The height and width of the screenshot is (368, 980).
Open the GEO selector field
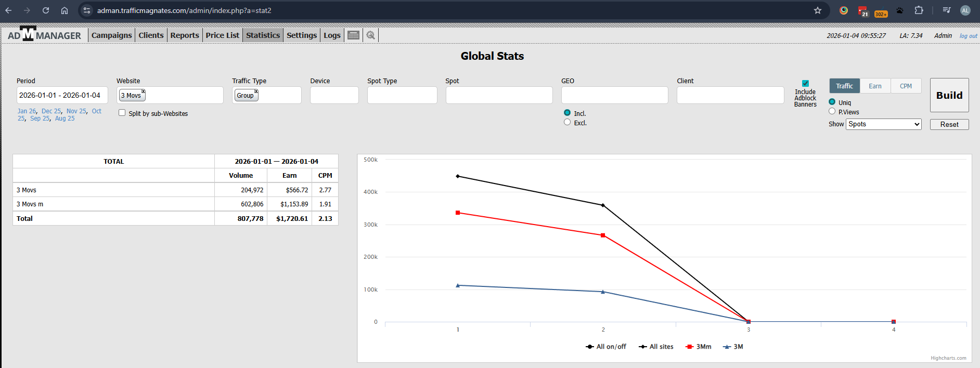[615, 95]
